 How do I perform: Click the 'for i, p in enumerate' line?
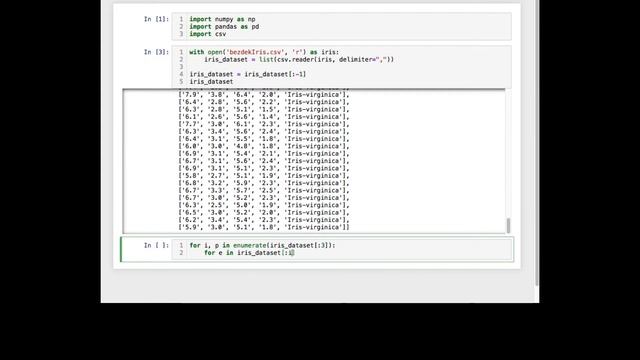[x=262, y=245]
